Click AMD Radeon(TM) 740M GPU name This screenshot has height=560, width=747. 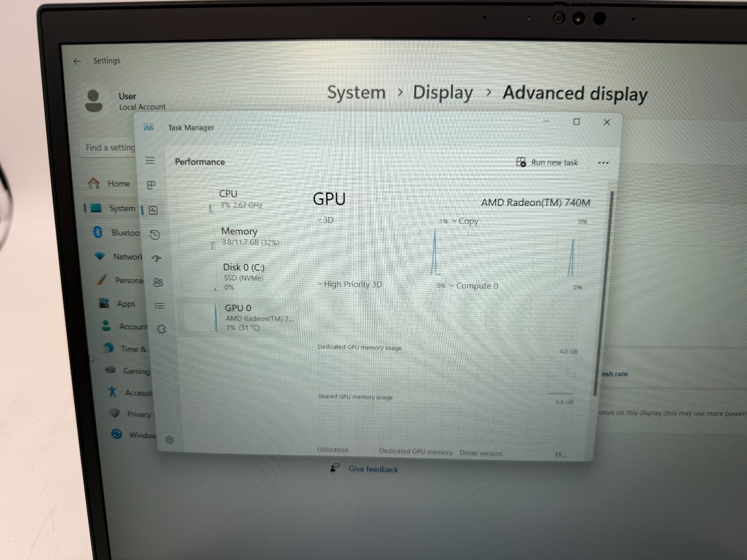[536, 203]
